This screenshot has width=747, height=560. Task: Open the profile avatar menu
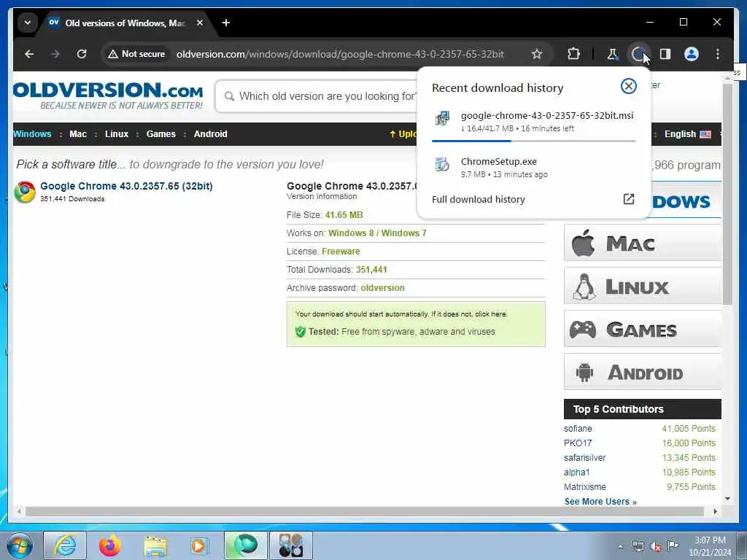[x=692, y=54]
